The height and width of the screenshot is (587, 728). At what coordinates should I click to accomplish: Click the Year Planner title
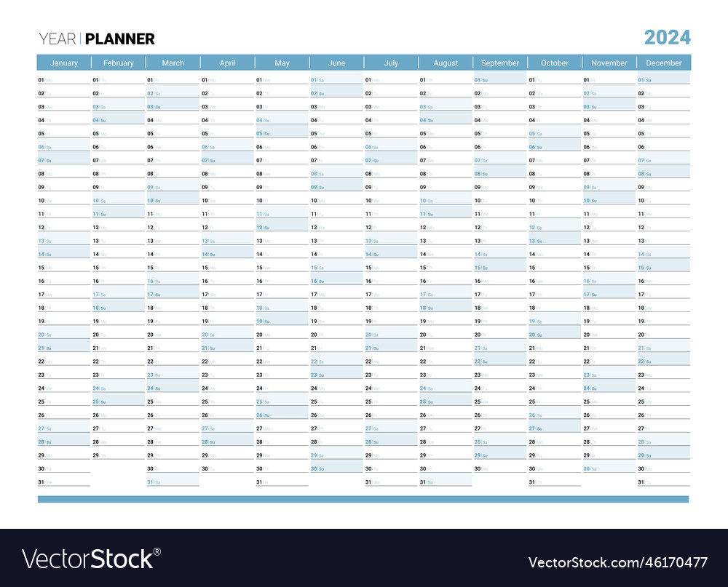pos(96,39)
